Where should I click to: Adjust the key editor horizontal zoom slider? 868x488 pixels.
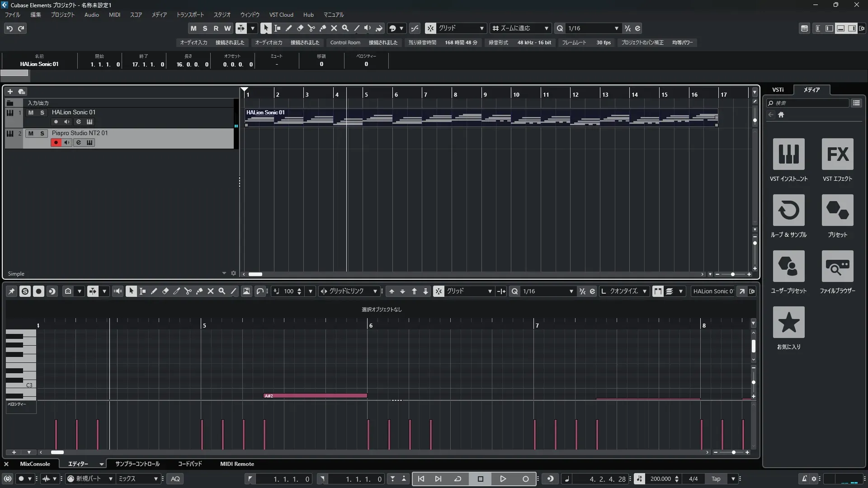point(733,452)
